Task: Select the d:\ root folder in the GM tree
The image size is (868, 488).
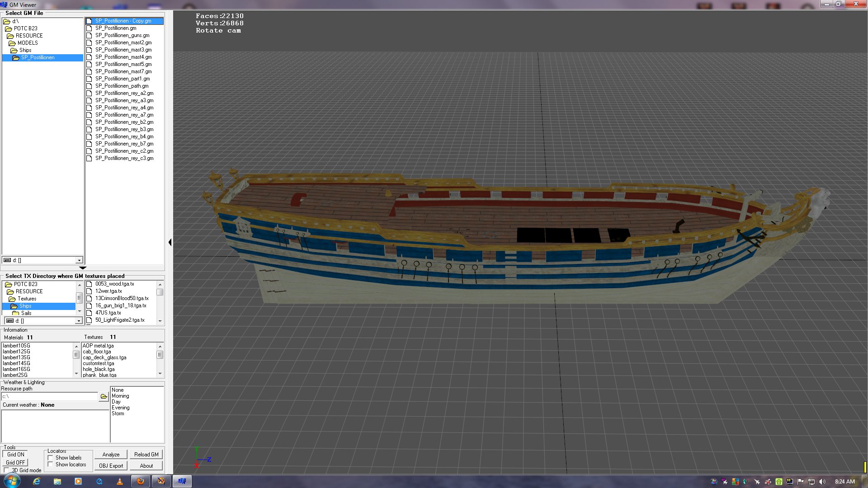Action: click(15, 21)
